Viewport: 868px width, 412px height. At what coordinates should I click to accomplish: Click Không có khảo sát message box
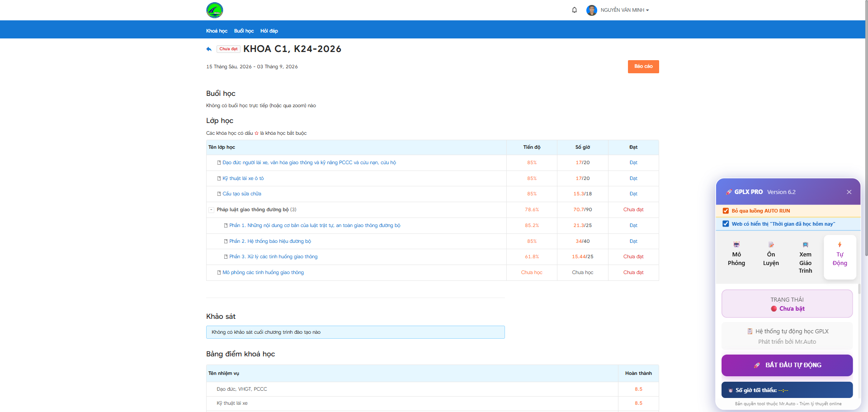355,332
